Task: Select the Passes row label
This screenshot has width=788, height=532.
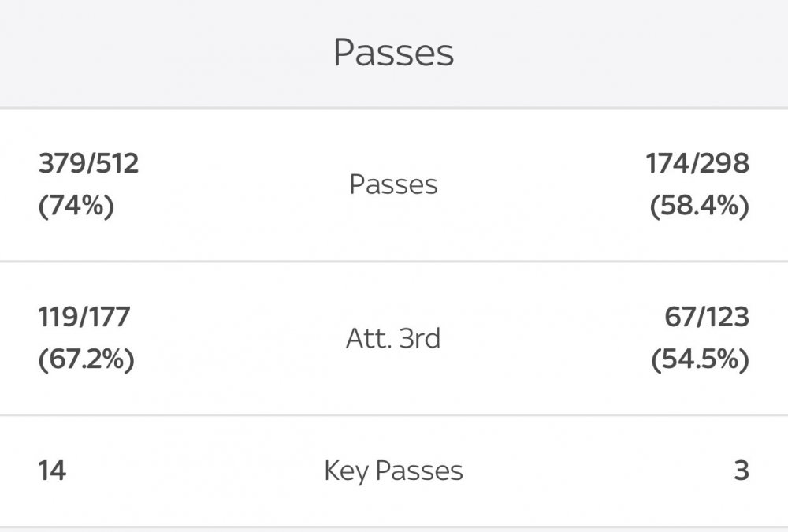Action: (393, 184)
